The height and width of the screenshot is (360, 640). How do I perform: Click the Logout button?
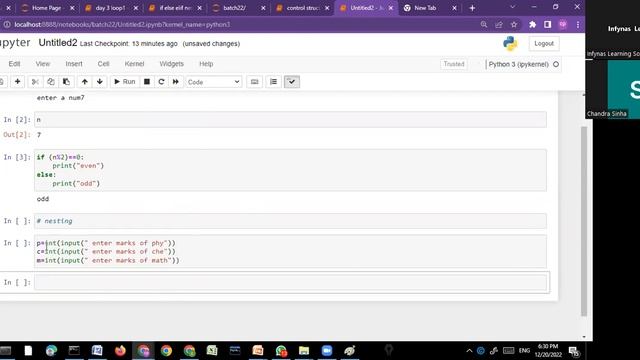pos(544,43)
